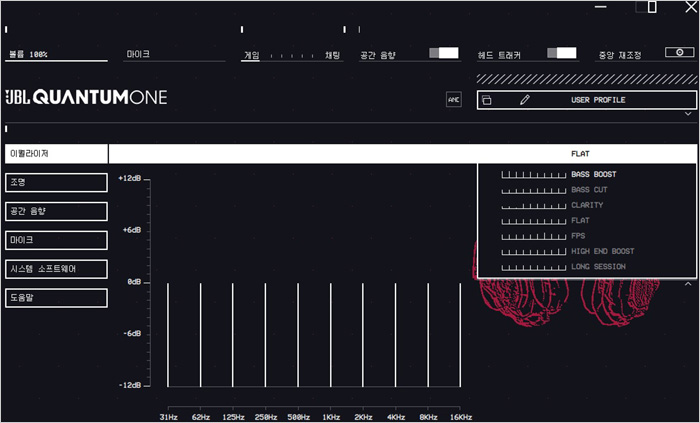Select the BASS BOOST preset
The height and width of the screenshot is (423, 700).
coord(593,174)
